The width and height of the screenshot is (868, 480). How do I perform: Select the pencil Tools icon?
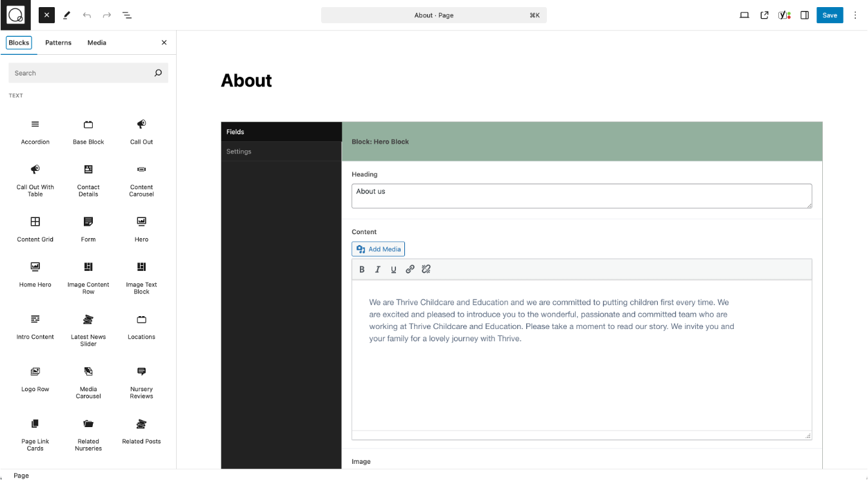(x=66, y=15)
